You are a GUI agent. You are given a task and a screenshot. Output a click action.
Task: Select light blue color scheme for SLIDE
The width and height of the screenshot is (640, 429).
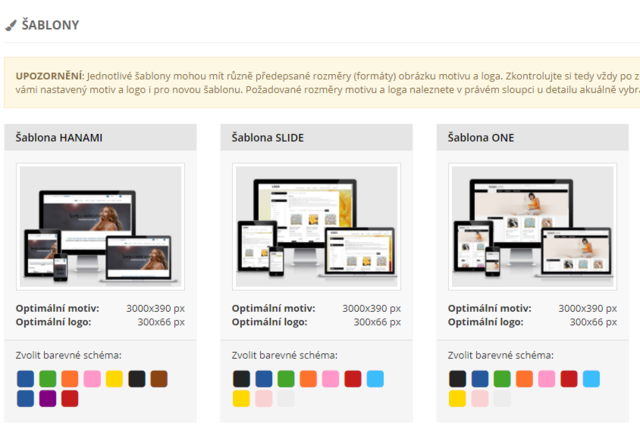(x=374, y=379)
